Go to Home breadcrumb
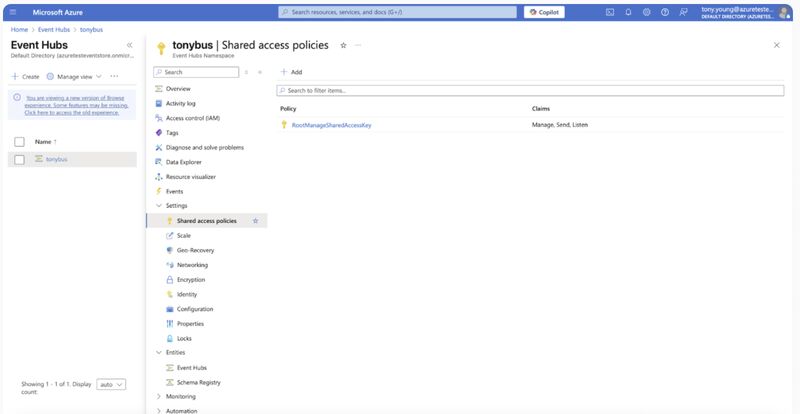Image resolution: width=800 pixels, height=414 pixels. coord(19,30)
